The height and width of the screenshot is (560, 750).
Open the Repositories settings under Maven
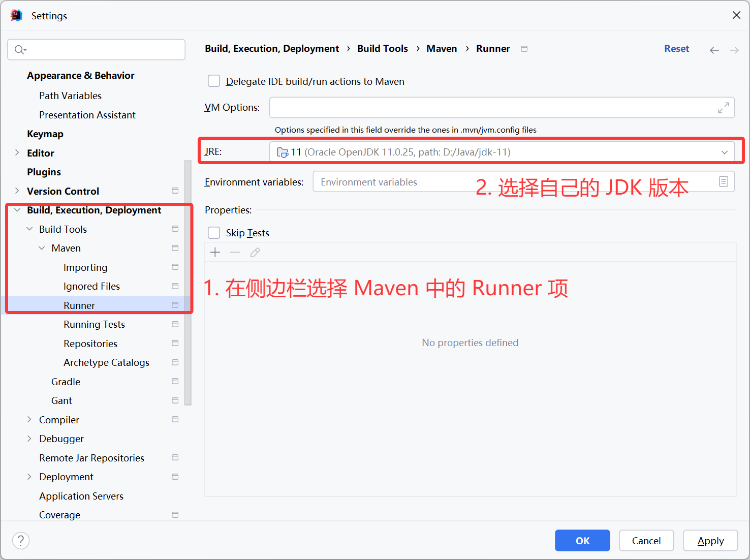[90, 344]
